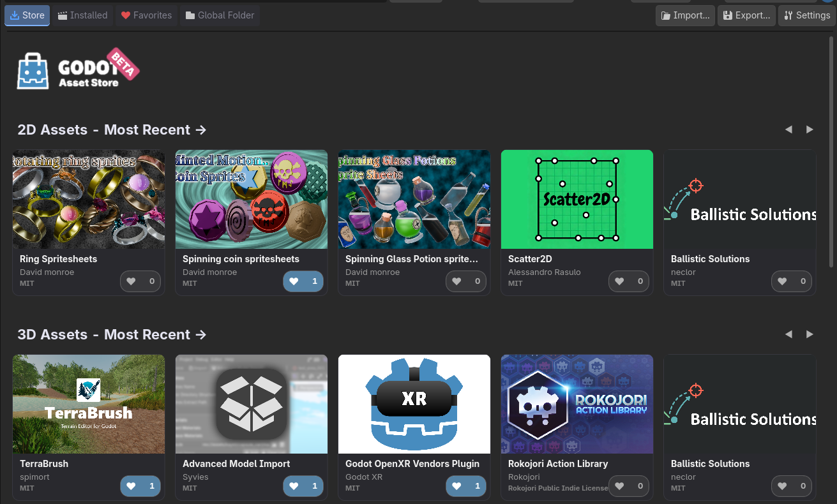The height and width of the screenshot is (504, 837).
Task: Click author Syvies
Action: [195, 477]
